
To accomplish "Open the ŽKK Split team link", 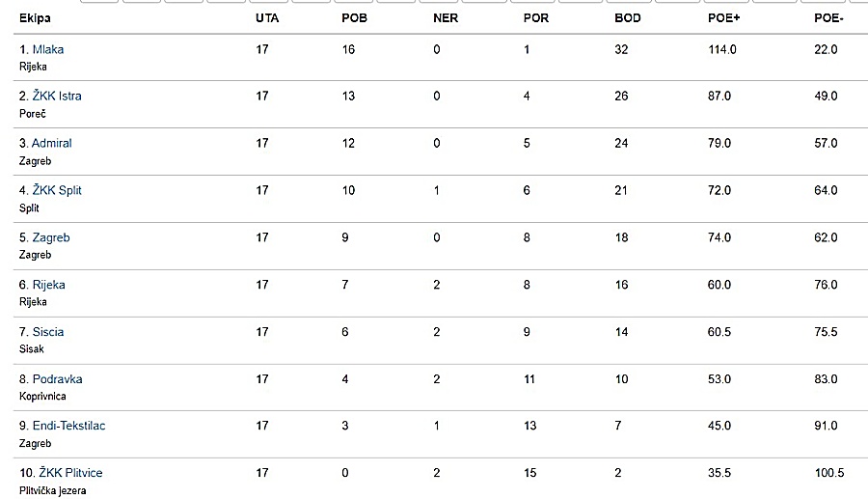I will 57,190.
